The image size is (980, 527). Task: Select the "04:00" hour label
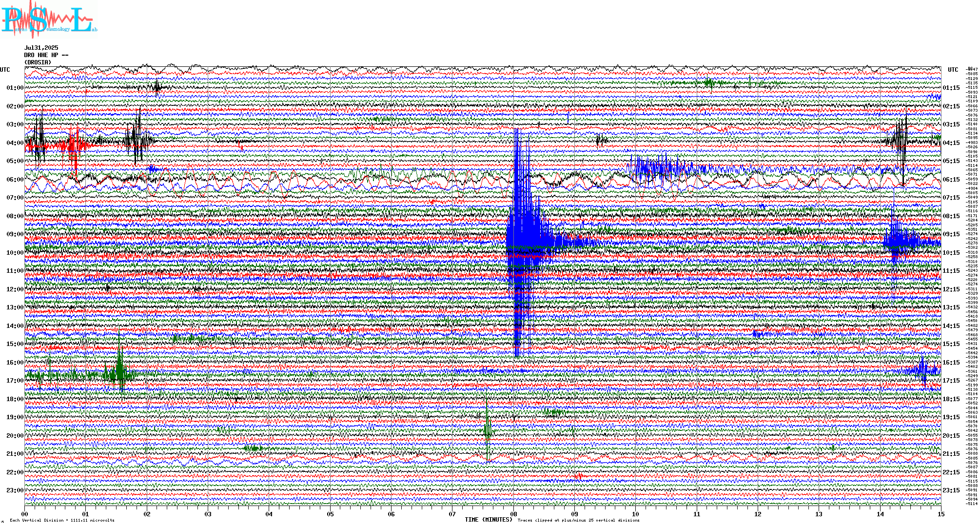tap(15, 143)
